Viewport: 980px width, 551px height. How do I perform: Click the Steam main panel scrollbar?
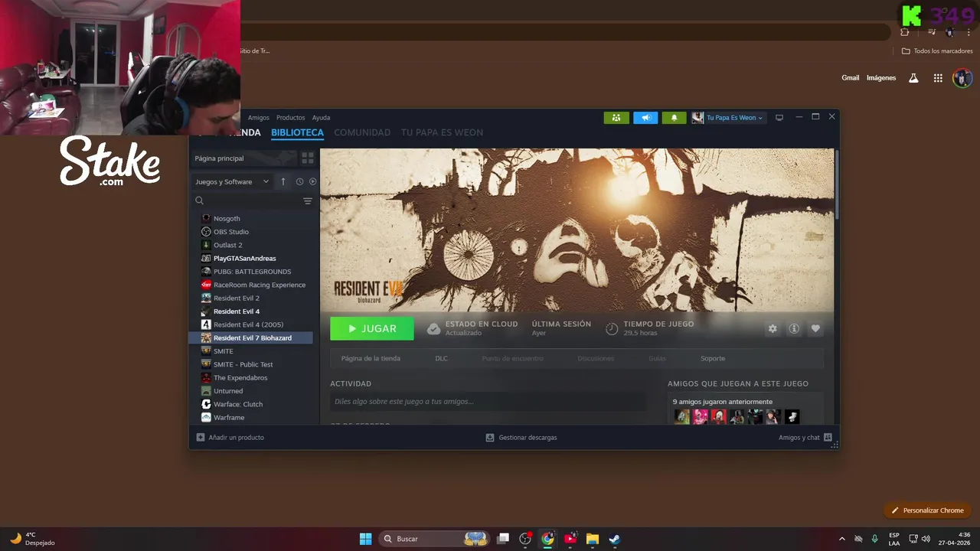tap(836, 184)
